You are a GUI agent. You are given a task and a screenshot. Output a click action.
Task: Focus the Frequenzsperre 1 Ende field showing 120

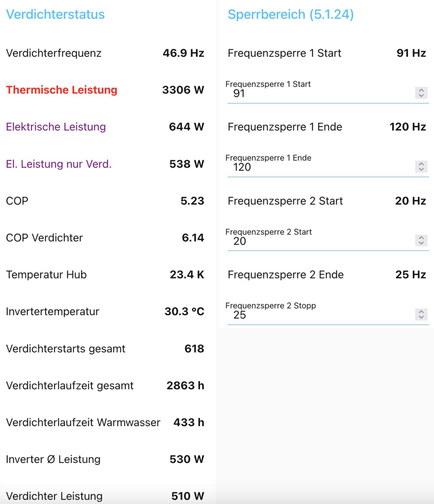coord(319,167)
